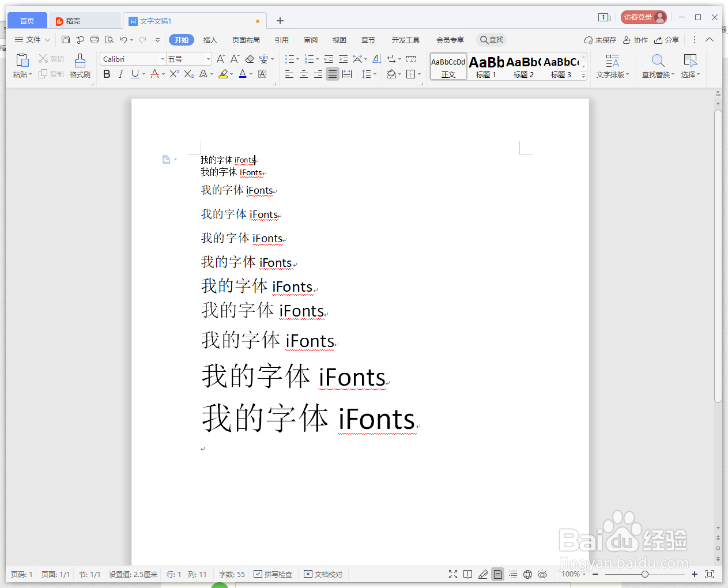Apply the Heading 1 (标题 1) style
The image size is (728, 588).
(486, 66)
